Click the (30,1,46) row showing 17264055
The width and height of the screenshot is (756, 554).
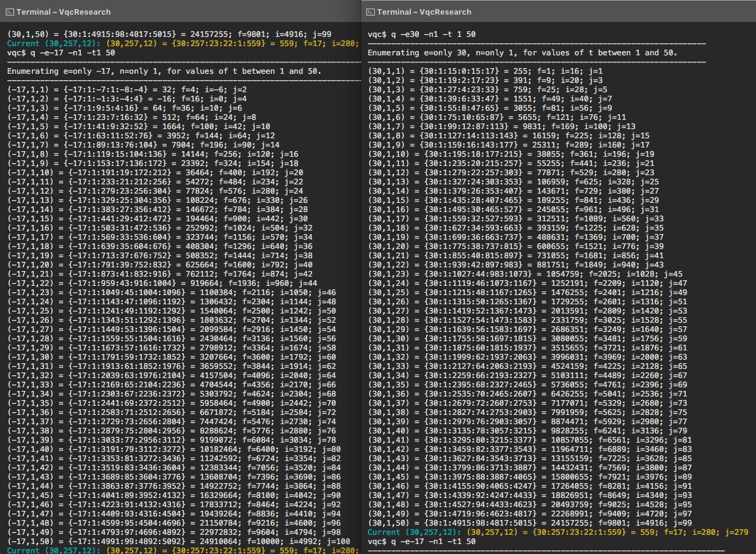tap(530, 486)
